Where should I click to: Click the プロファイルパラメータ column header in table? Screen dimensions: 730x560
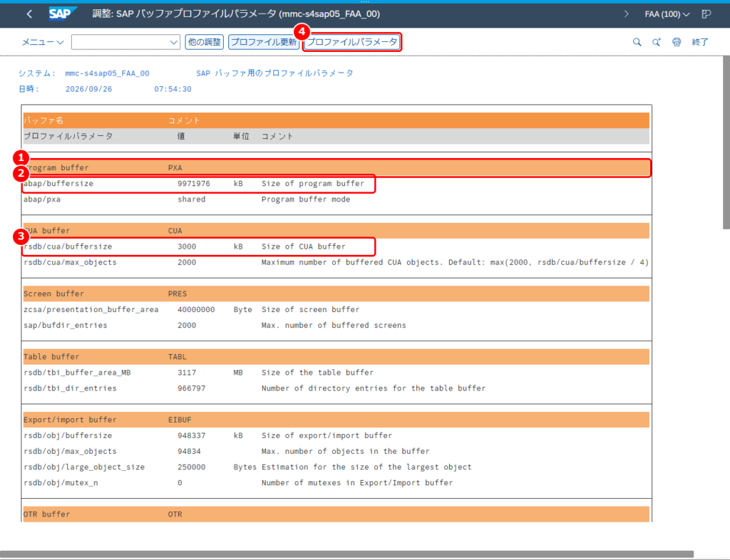coord(68,136)
